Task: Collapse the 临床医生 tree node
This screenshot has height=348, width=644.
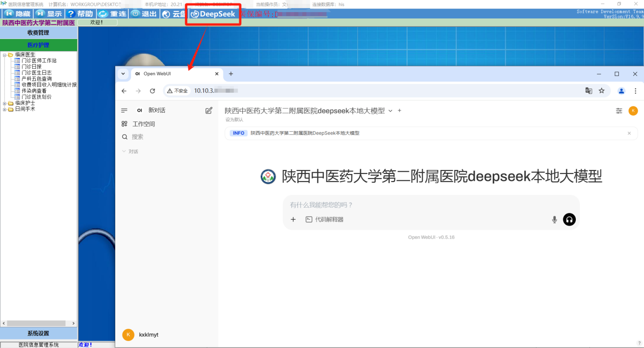Action: click(4, 55)
